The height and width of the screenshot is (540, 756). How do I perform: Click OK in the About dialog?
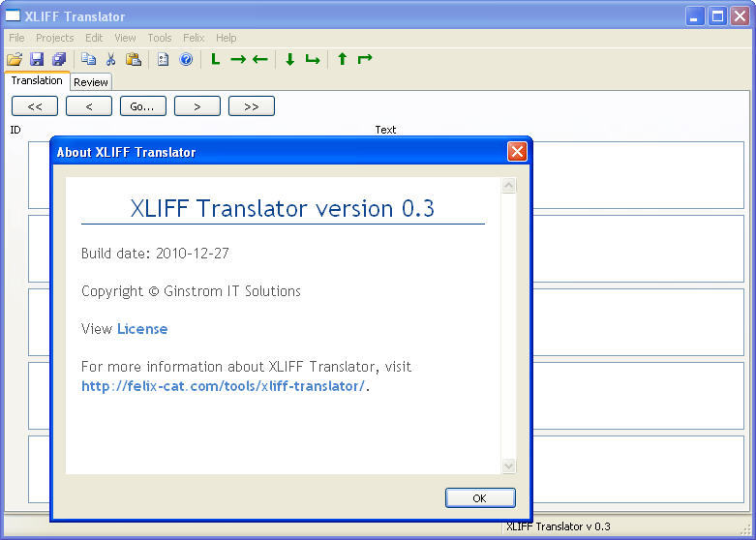pyautogui.click(x=480, y=498)
